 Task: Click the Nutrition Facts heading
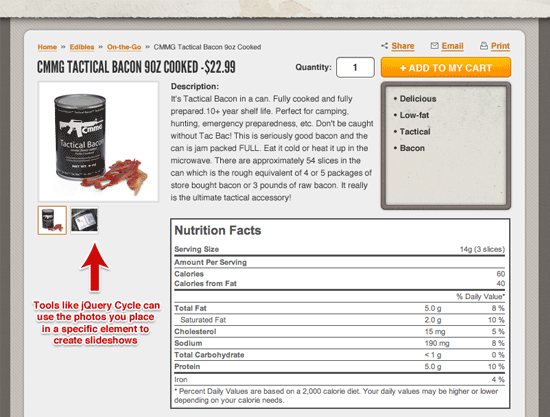tap(218, 230)
